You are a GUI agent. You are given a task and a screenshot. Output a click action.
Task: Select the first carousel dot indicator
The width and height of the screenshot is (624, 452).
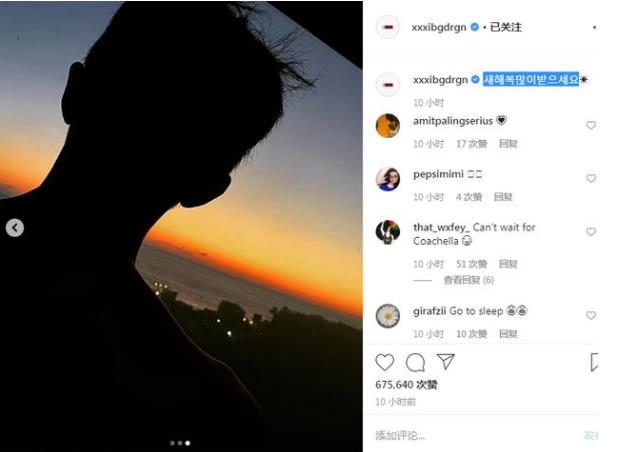(172, 443)
